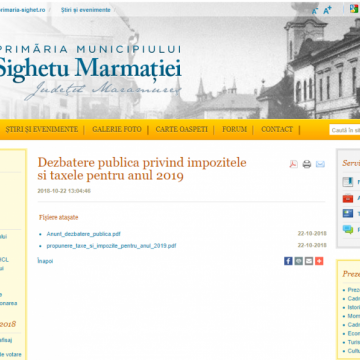Click the primaria-sighet.ro breadcrumb link
Screen dimensions: 360x360
[22, 10]
